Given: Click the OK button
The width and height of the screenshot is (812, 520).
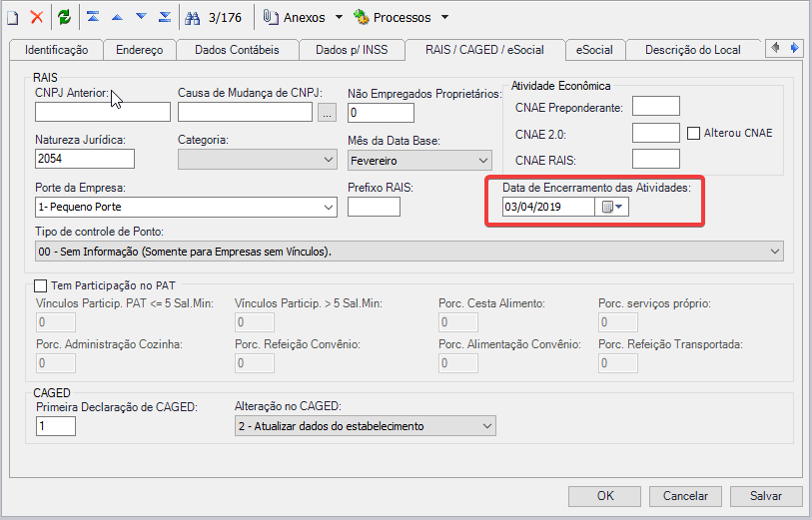Looking at the screenshot, I should 605,496.
